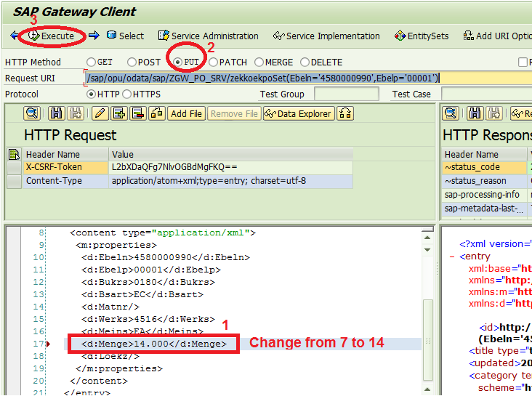Open the Select option in the toolbar
Image resolution: width=532 pixels, height=396 pixels.
125,36
